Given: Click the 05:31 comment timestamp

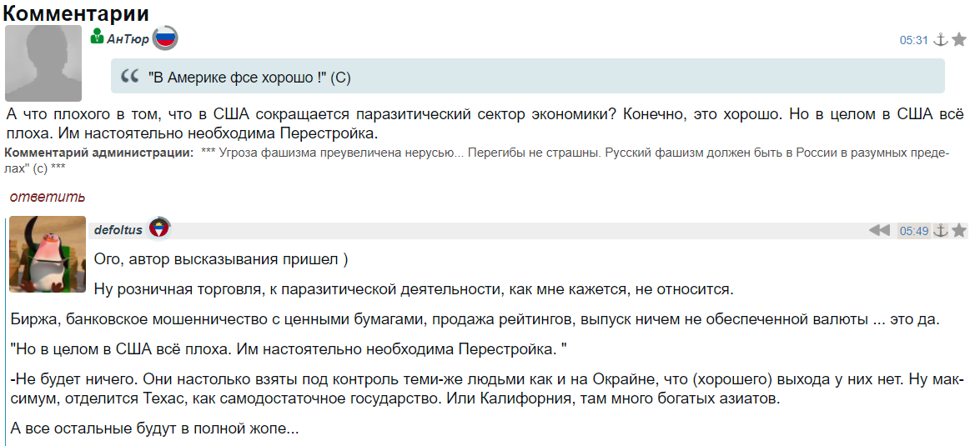Looking at the screenshot, I should (913, 40).
